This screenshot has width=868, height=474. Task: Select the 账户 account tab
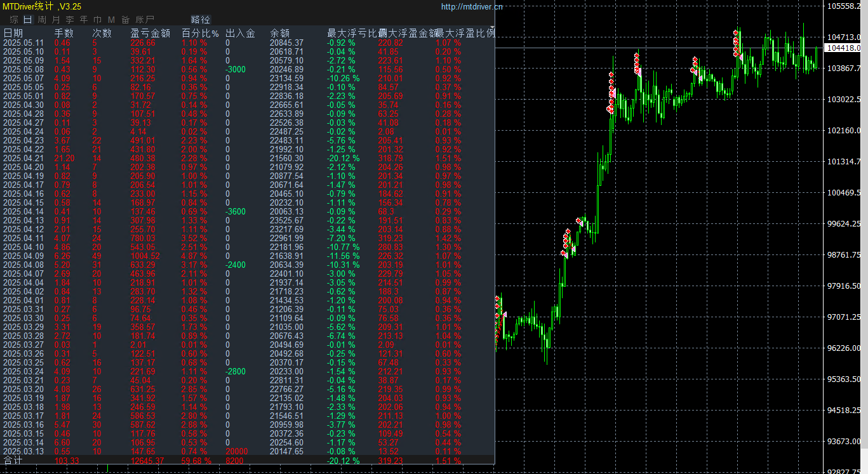pyautogui.click(x=145, y=20)
